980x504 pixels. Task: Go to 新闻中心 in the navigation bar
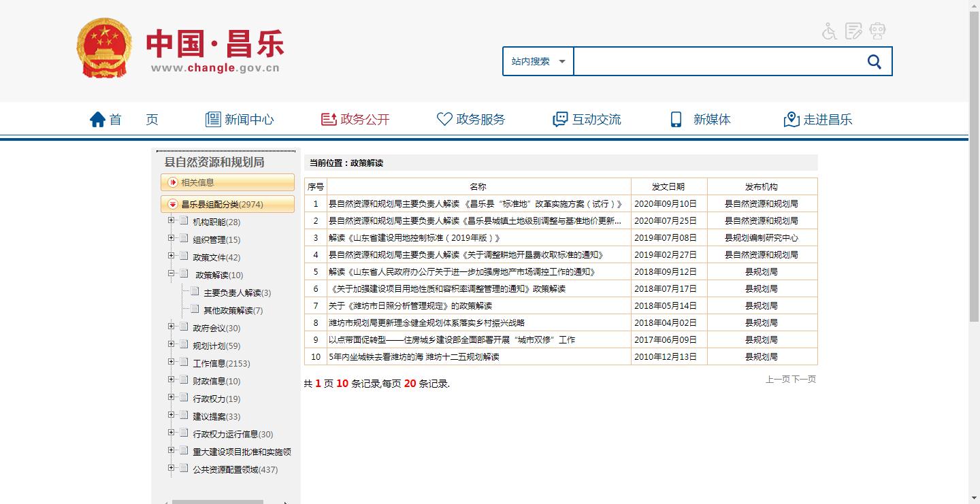[x=240, y=120]
